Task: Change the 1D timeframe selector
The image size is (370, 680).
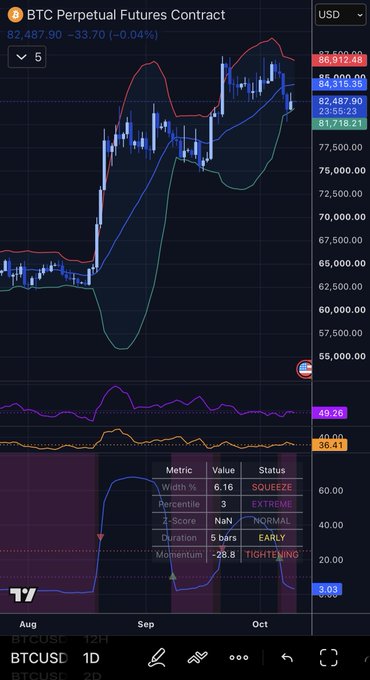Action: [91, 658]
